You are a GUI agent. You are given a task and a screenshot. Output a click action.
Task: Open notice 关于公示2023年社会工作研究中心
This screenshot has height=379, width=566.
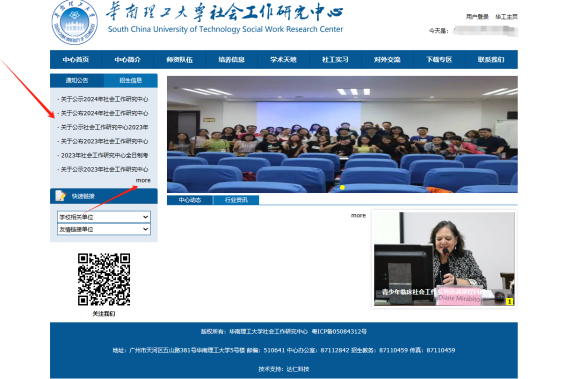[104, 170]
